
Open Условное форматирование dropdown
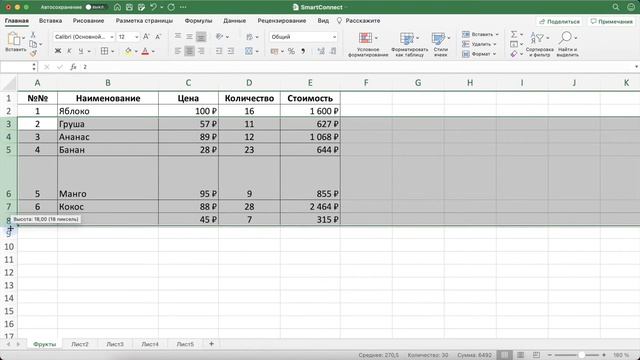368,44
